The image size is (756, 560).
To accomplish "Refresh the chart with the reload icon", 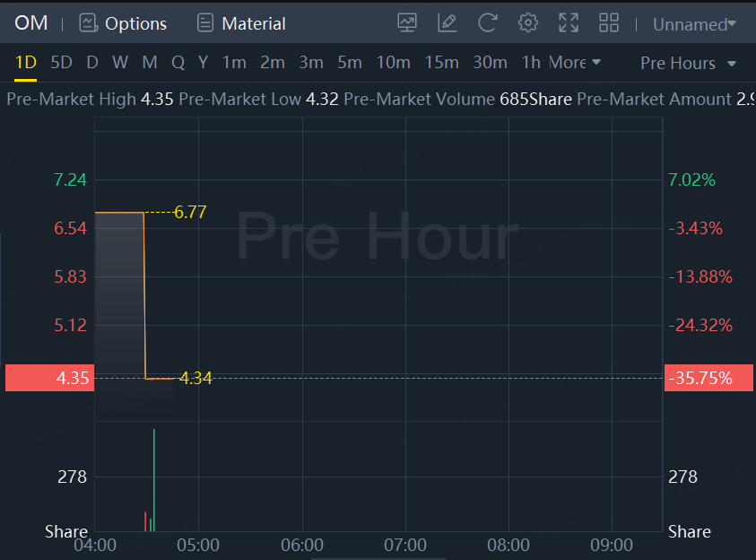I will [487, 23].
